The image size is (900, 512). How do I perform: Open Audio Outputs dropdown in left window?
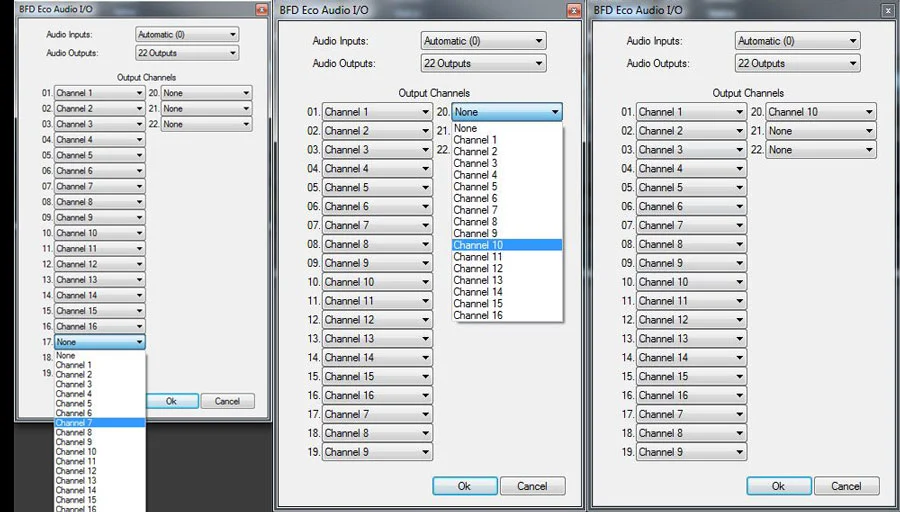[x=187, y=53]
